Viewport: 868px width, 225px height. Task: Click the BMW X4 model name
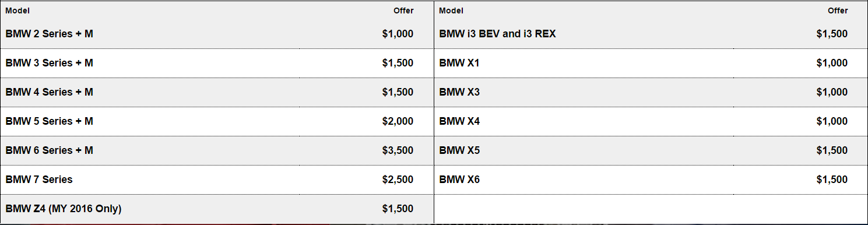(459, 121)
